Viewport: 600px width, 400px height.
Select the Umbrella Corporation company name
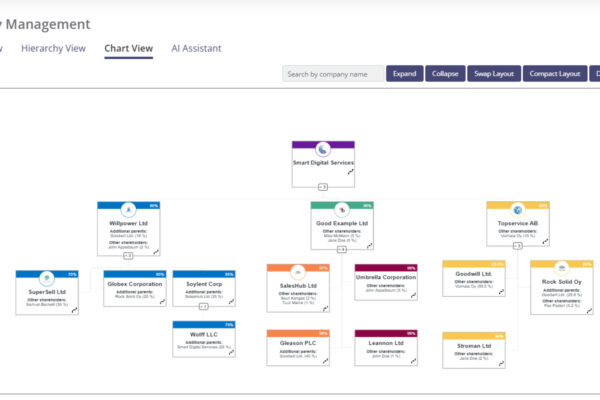(x=386, y=277)
